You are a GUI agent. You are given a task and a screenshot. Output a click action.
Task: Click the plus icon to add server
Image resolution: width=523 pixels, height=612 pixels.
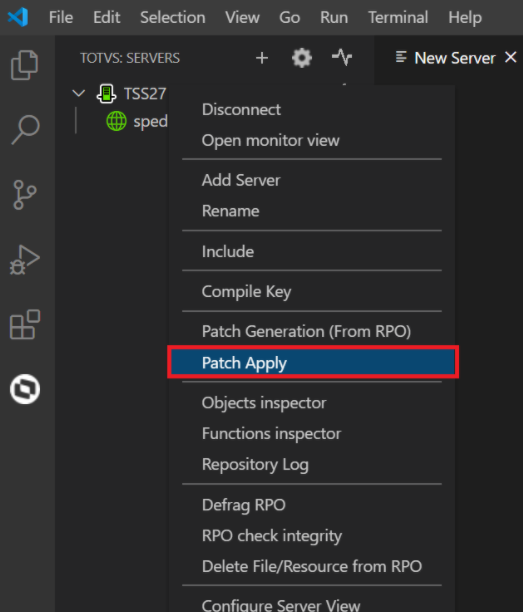(x=262, y=58)
